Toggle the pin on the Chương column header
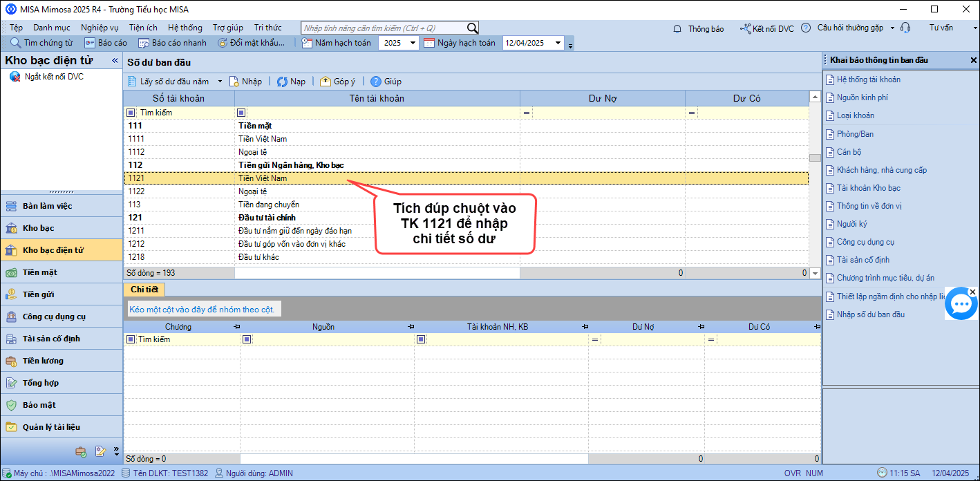Image resolution: width=980 pixels, height=481 pixels. coord(237,327)
